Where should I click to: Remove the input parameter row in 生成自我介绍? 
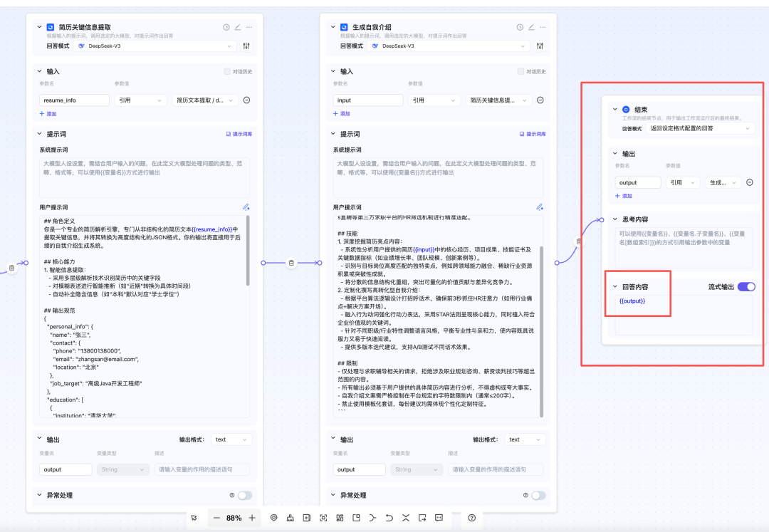(540, 100)
